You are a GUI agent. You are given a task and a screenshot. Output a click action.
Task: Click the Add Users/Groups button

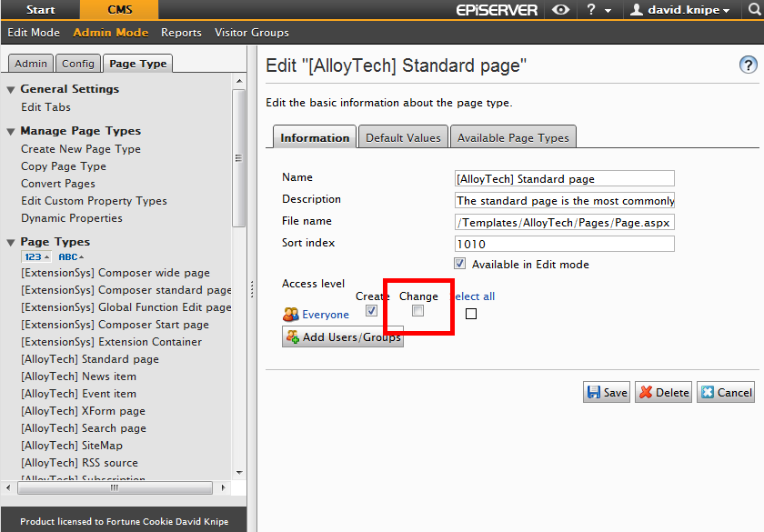(x=343, y=337)
